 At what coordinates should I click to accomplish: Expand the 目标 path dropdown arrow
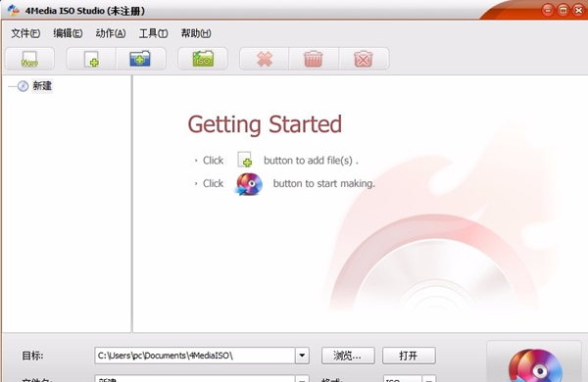(x=302, y=356)
